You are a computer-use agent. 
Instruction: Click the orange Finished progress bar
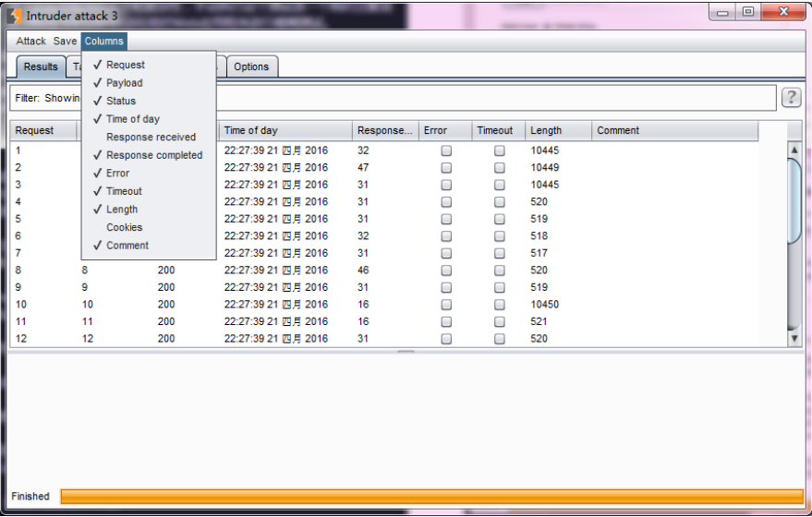(x=432, y=497)
